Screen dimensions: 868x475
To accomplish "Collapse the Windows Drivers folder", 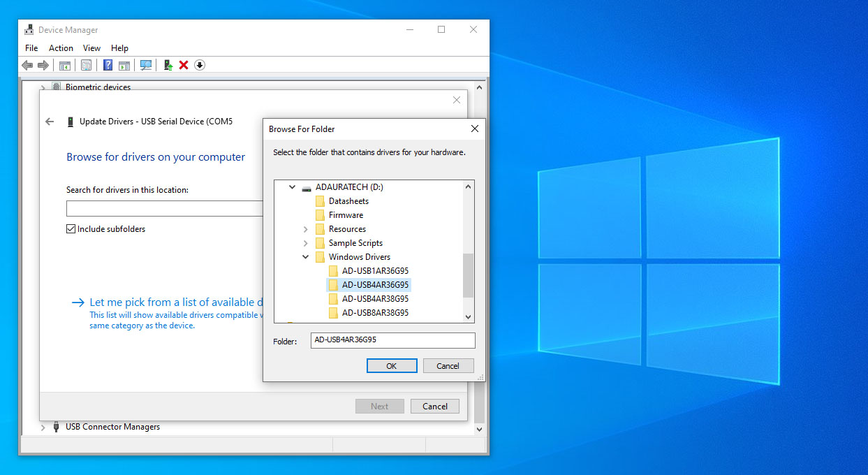I will tap(306, 257).
